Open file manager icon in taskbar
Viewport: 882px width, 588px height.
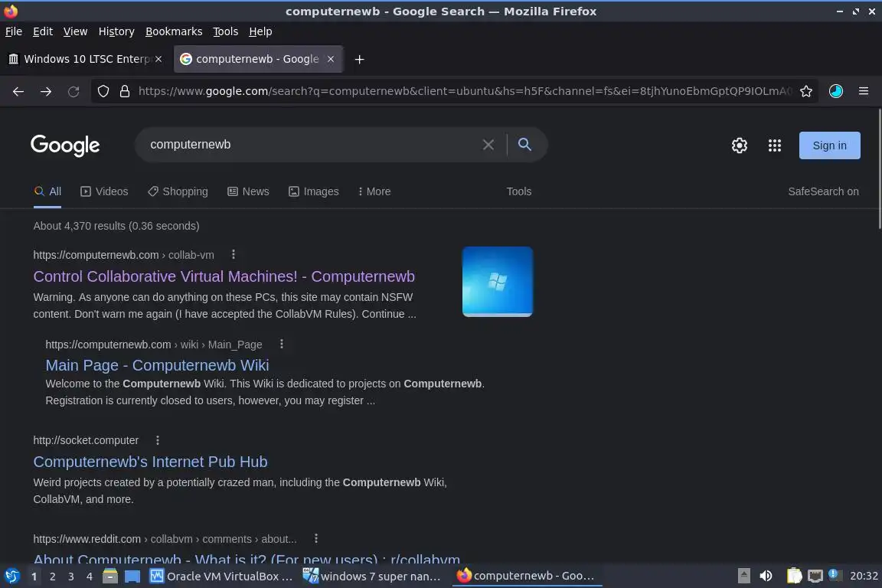coord(110,577)
